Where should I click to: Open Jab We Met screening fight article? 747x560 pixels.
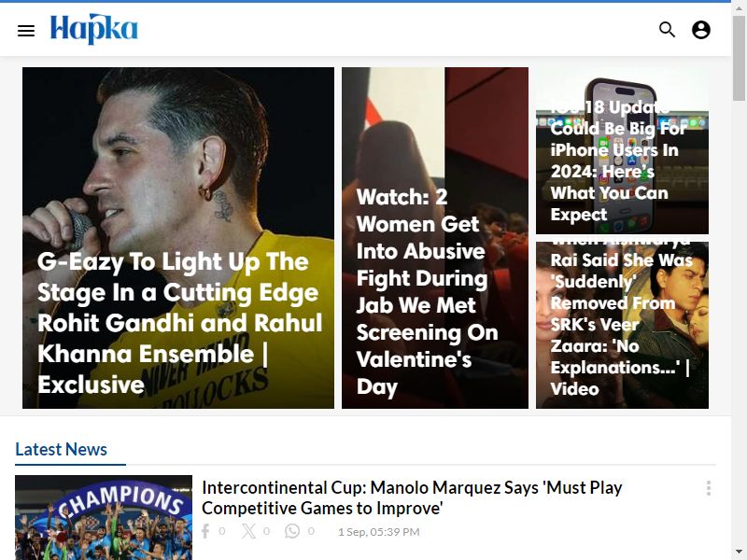[427, 292]
